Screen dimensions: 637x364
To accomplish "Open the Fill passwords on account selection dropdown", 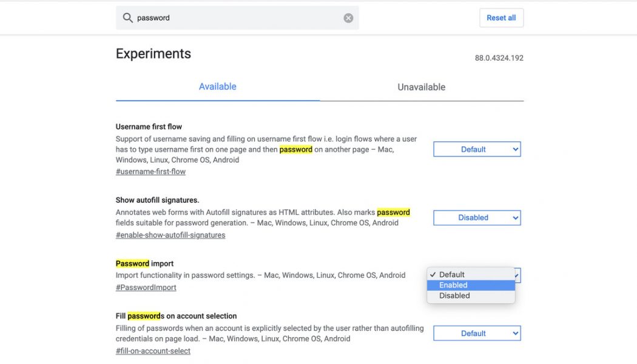I will [x=476, y=332].
